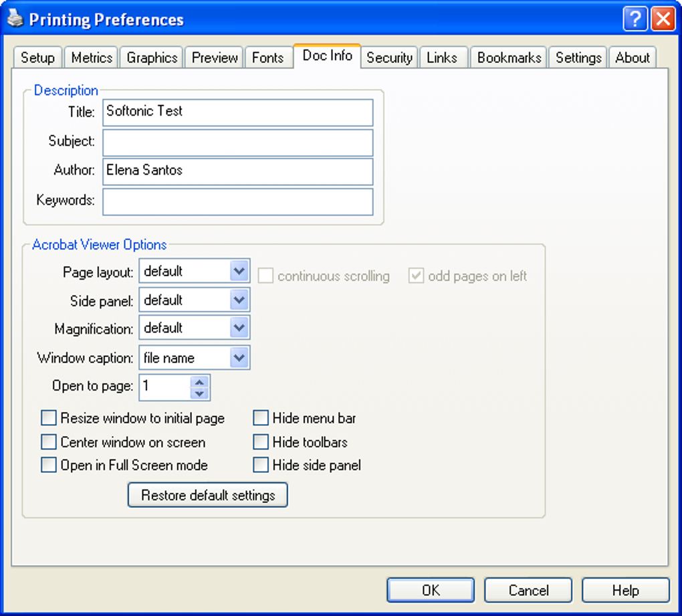View the Bookmarks tab
The image size is (682, 616).
509,58
